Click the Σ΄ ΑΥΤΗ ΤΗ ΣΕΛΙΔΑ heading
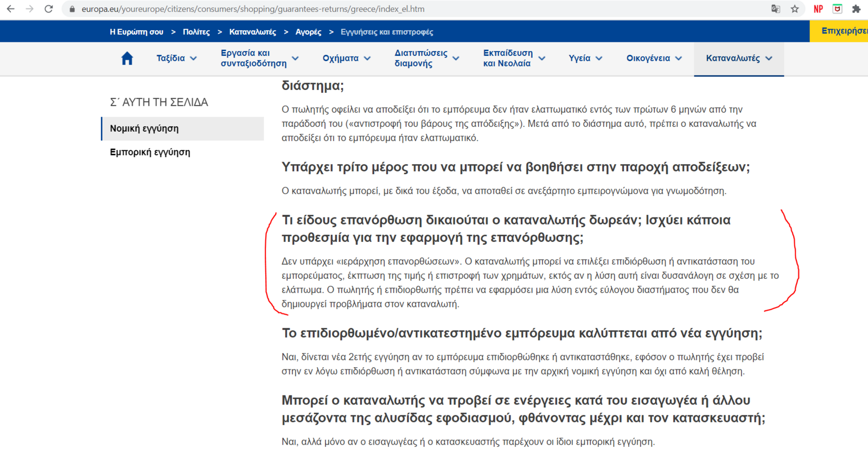The width and height of the screenshot is (868, 461). (159, 103)
